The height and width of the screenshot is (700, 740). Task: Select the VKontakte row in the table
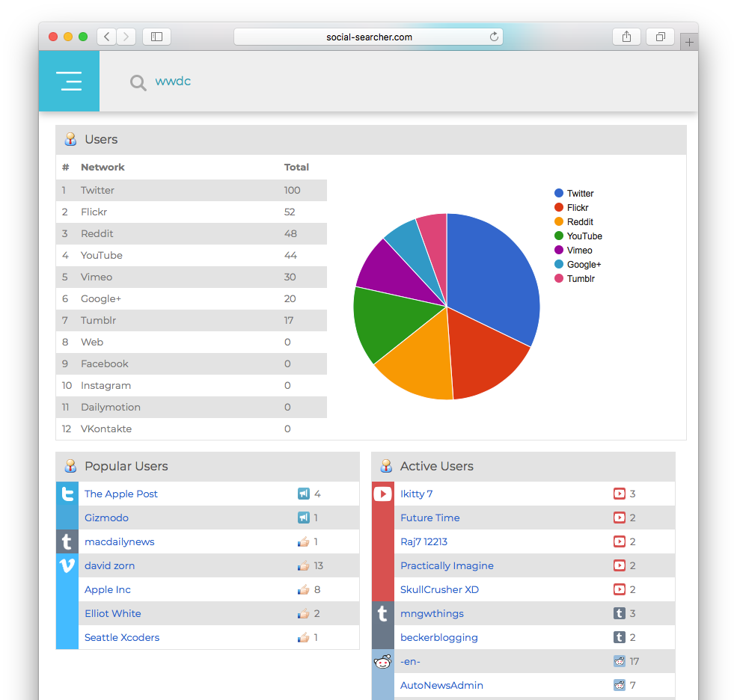(x=191, y=429)
